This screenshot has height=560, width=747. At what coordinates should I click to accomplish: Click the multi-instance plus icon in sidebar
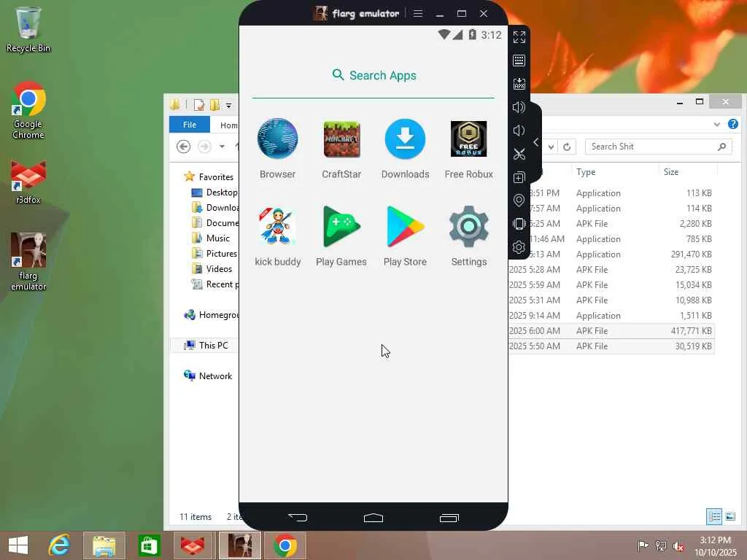click(x=519, y=177)
